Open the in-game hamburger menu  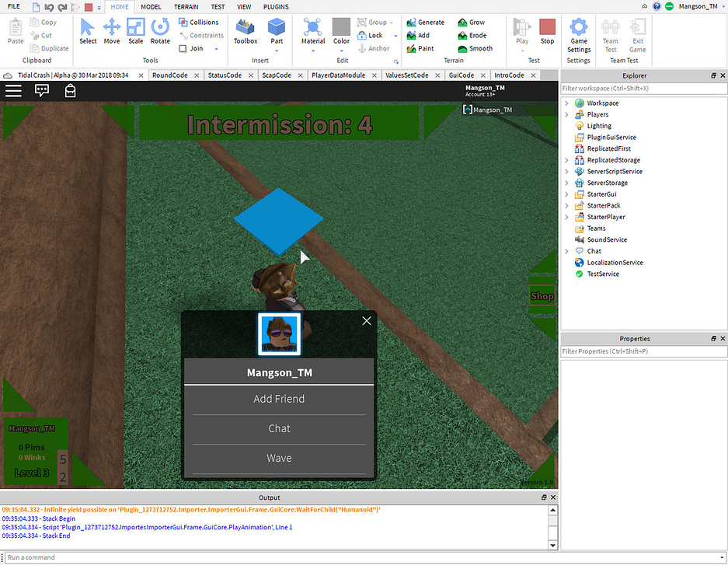click(13, 91)
